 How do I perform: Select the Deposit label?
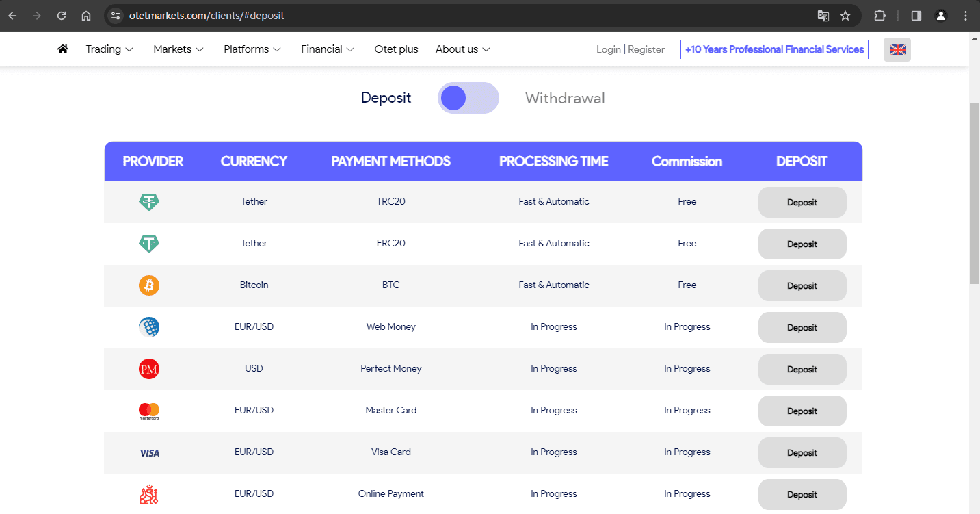(x=386, y=98)
